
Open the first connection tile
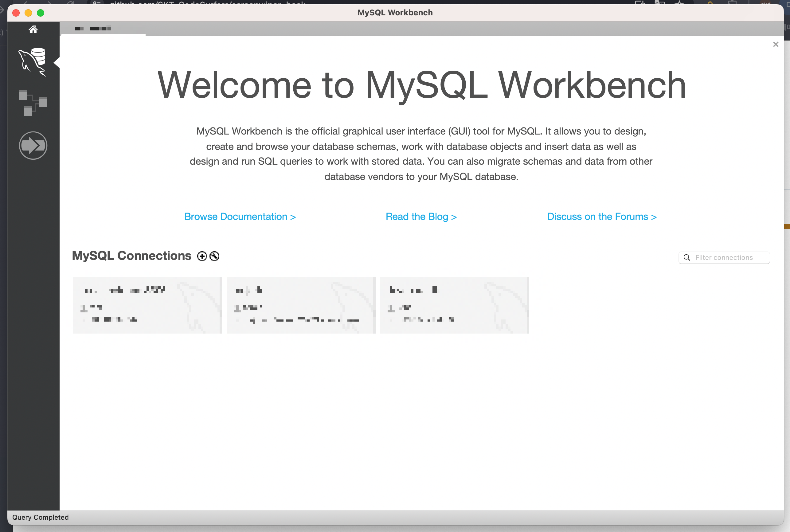pos(147,305)
